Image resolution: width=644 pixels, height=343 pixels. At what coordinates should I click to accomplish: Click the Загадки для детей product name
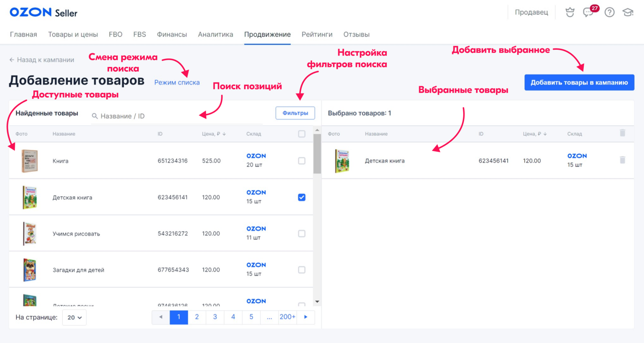(x=78, y=270)
